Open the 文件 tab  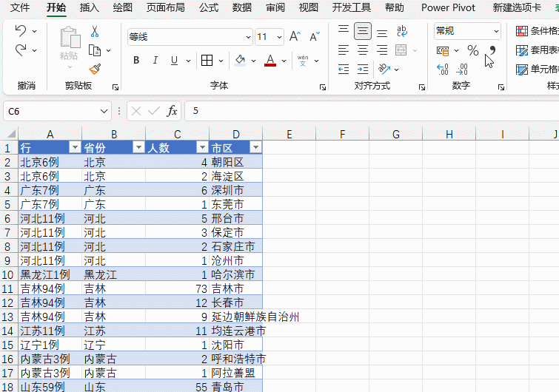[x=20, y=7]
